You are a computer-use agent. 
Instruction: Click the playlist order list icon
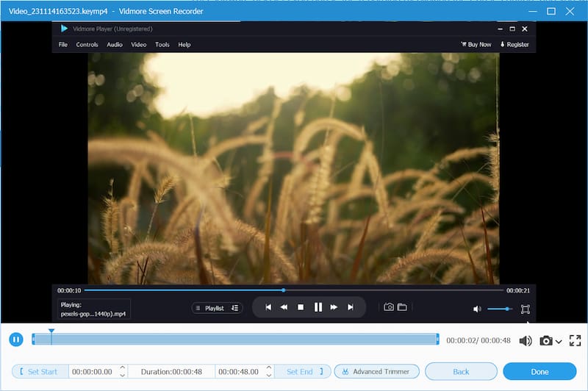[x=235, y=308]
